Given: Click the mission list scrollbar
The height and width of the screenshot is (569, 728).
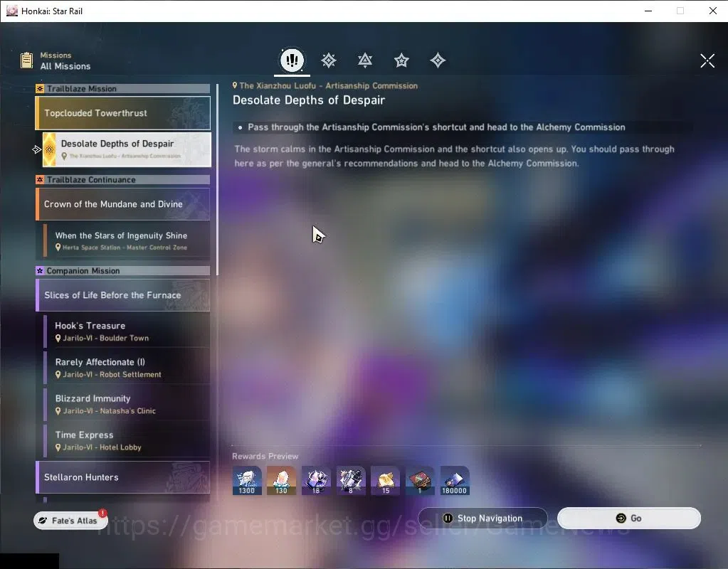Looking at the screenshot, I should pos(217,180).
